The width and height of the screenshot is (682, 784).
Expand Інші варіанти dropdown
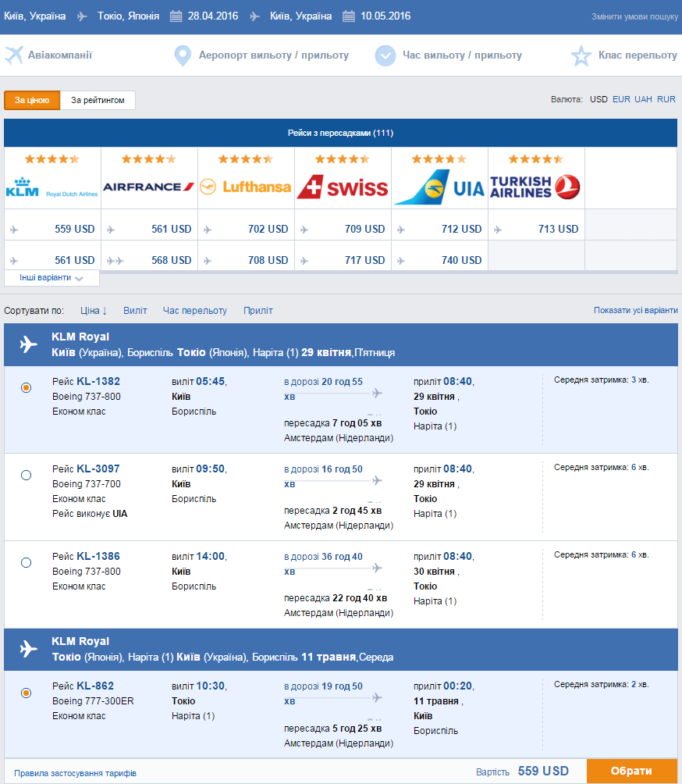52,277
